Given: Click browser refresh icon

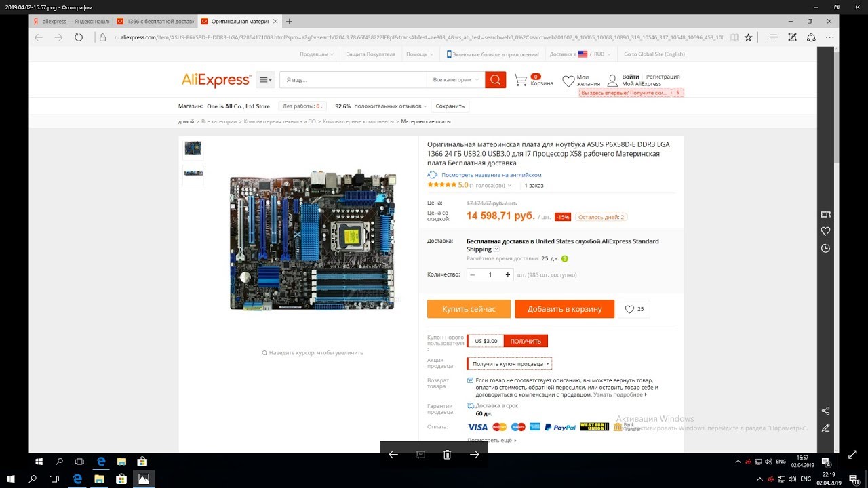Looking at the screenshot, I should (x=79, y=37).
